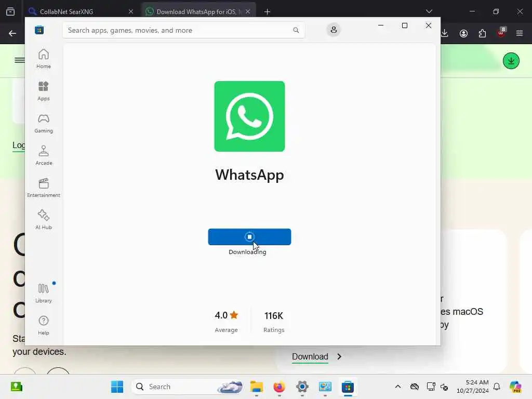Open WhatsApp page hamburger menu
The width and height of the screenshot is (532, 399).
pyautogui.click(x=19, y=60)
